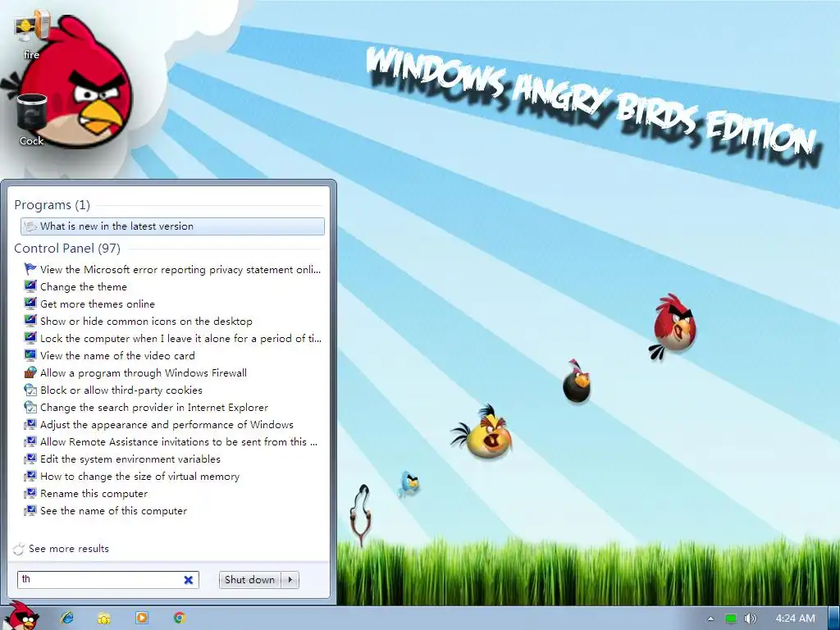This screenshot has height=630, width=840.
Task: Click icon beside 'View the name of the video card'
Action: click(30, 354)
